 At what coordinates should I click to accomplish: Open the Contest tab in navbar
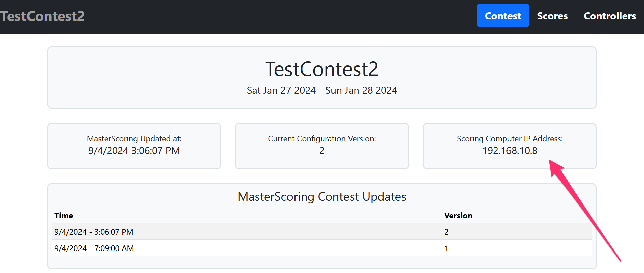502,16
